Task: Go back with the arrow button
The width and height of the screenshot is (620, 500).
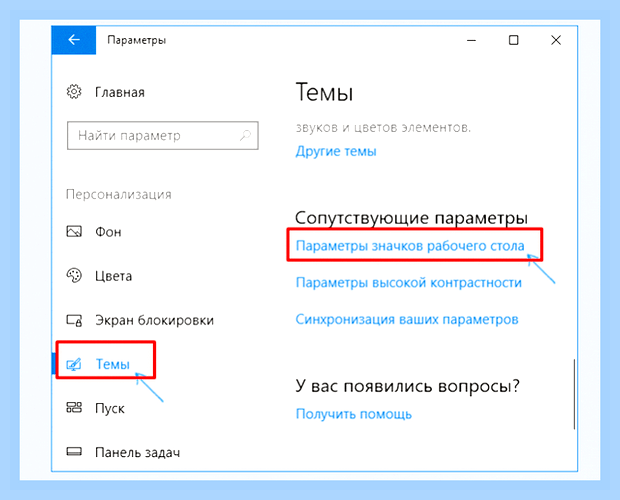Action: [74, 40]
